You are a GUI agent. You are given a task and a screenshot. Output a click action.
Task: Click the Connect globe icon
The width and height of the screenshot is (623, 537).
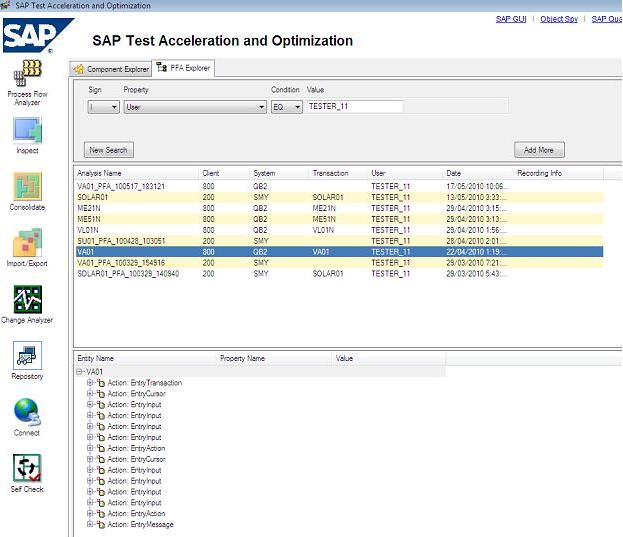coord(27,412)
